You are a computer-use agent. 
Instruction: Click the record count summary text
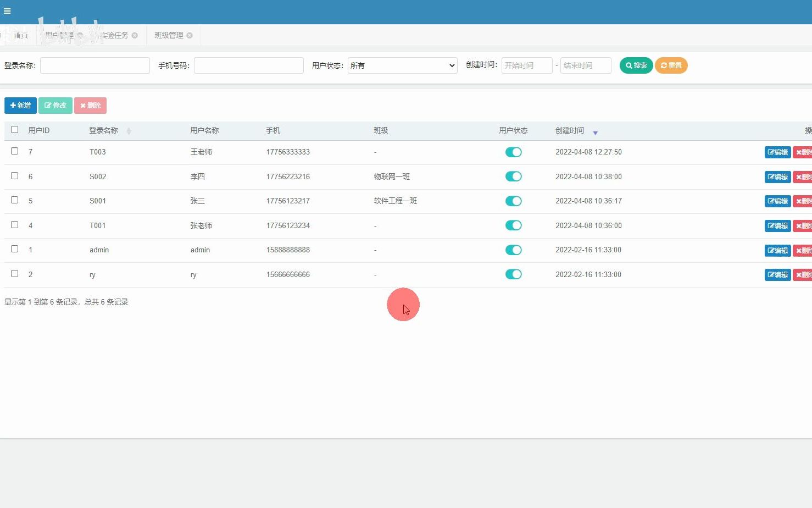click(66, 302)
